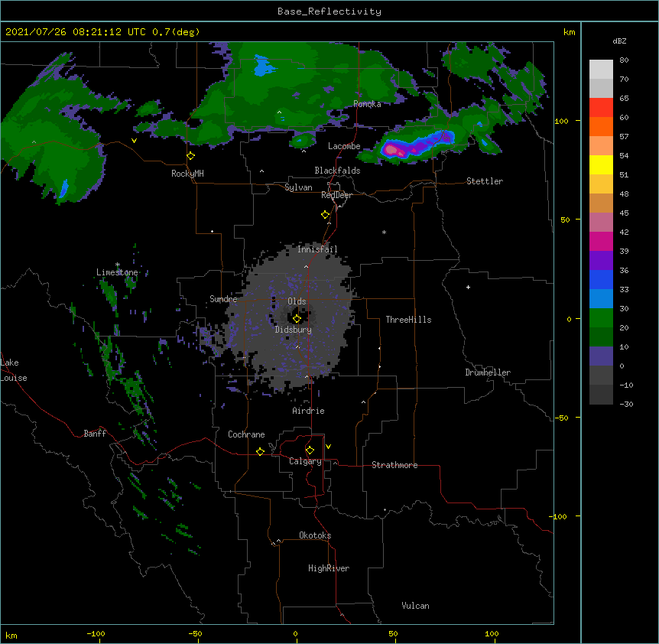Click the Ponoka city label
The width and height of the screenshot is (659, 644).
367,104
